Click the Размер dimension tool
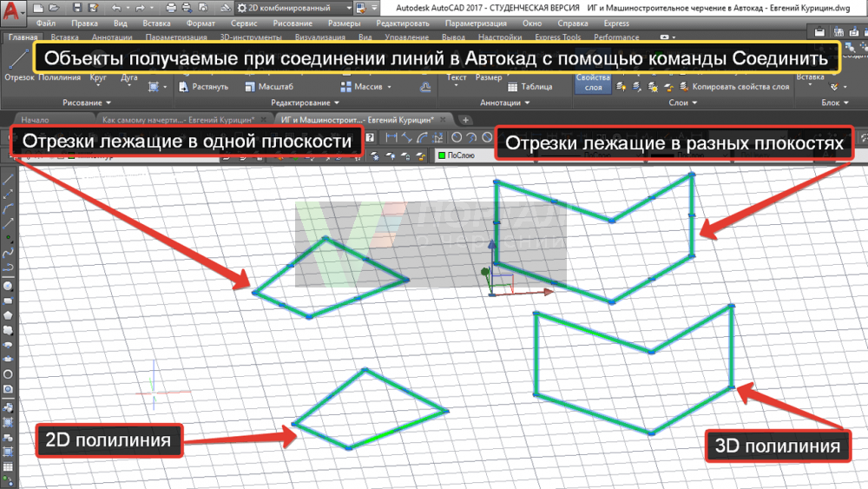 tap(488, 77)
